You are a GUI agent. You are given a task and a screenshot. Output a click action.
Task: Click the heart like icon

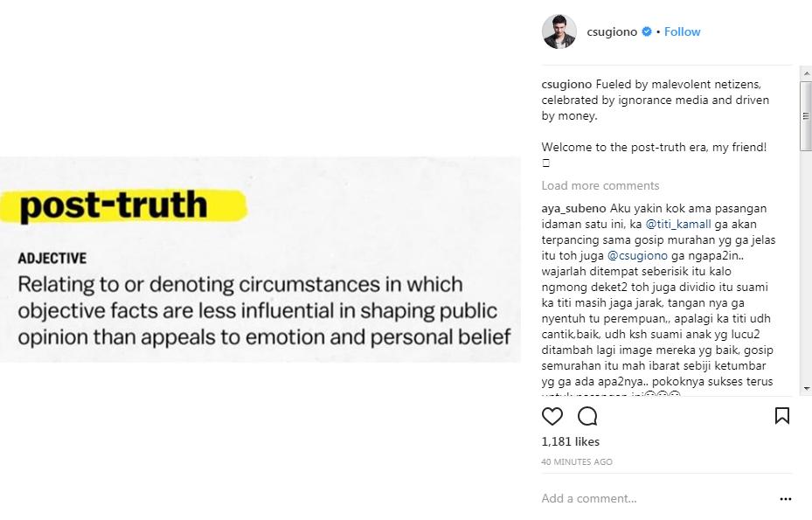click(552, 416)
